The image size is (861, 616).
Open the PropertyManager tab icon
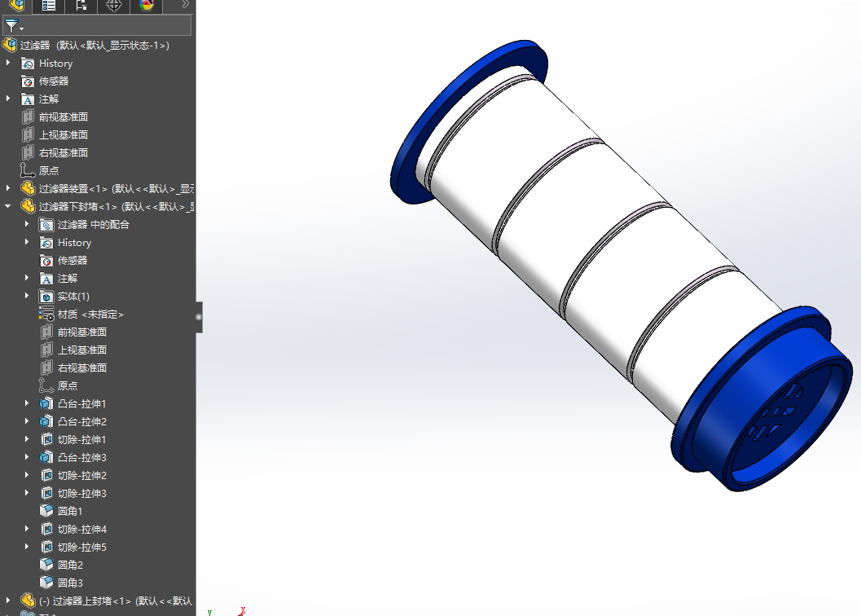(49, 6)
